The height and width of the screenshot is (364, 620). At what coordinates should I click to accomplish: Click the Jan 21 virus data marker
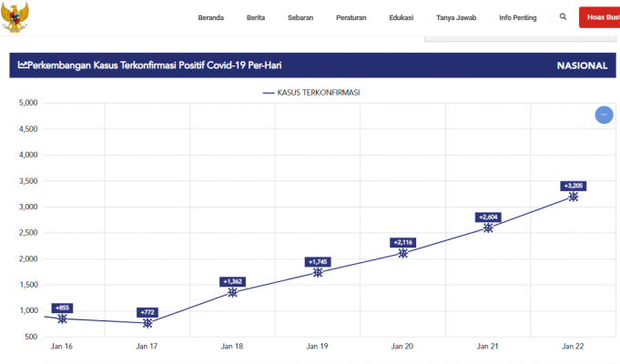[x=488, y=227]
